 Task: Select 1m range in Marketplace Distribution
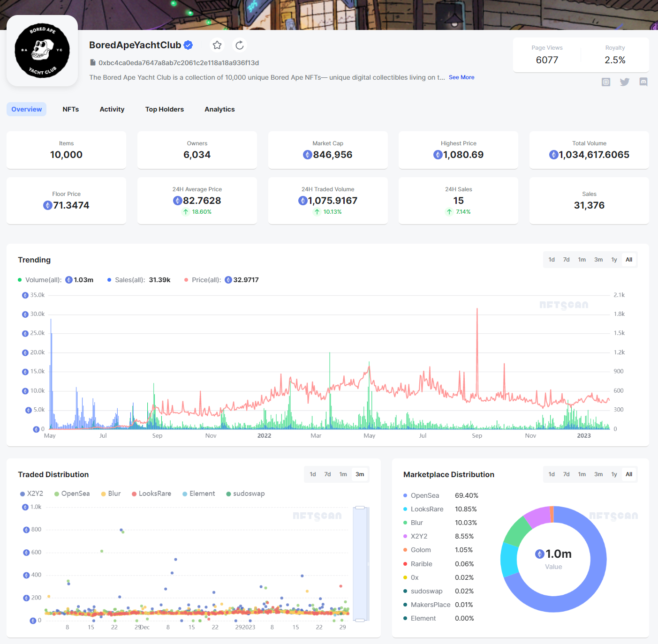click(582, 474)
